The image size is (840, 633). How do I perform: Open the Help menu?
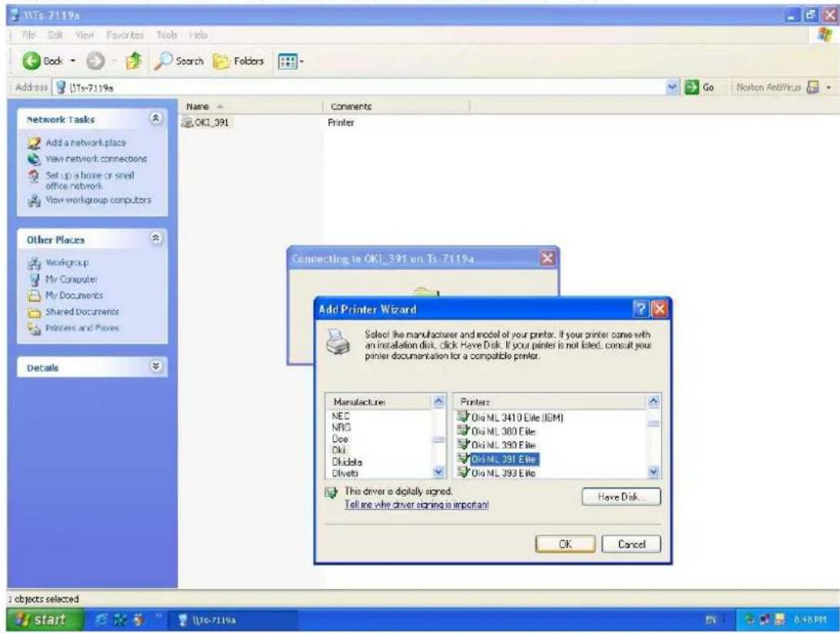tap(198, 35)
